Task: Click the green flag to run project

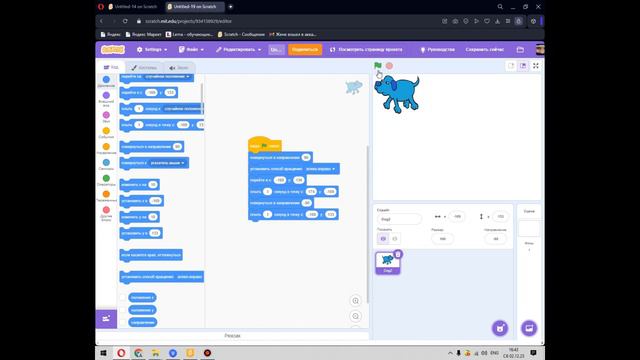Action: click(378, 65)
